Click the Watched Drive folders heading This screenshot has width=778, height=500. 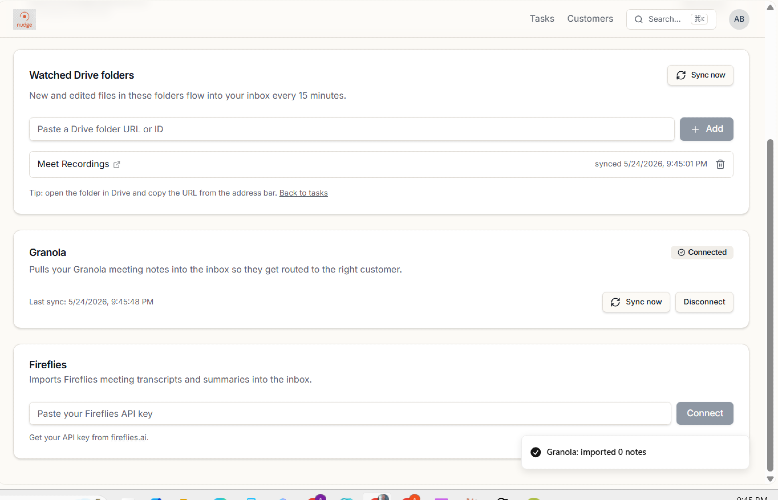point(82,75)
